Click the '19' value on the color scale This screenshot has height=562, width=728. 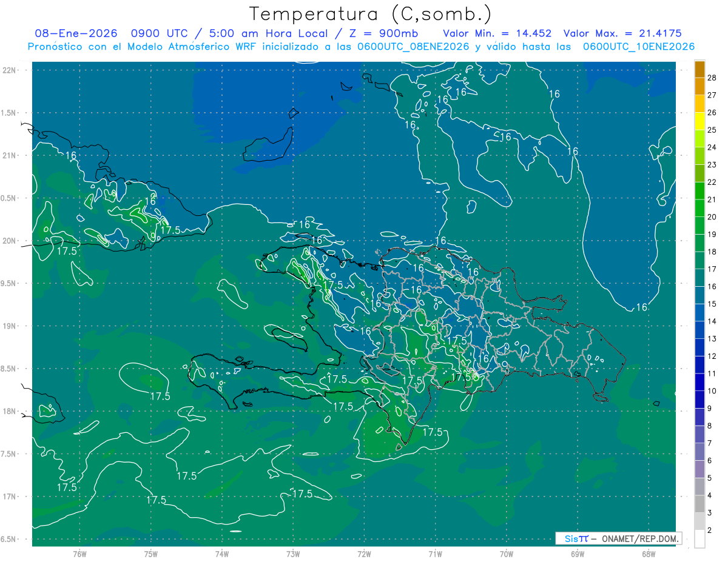pyautogui.click(x=712, y=234)
